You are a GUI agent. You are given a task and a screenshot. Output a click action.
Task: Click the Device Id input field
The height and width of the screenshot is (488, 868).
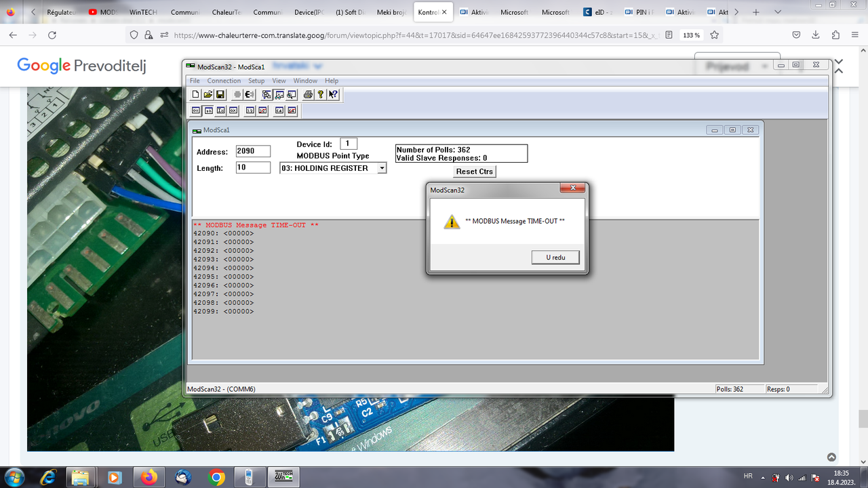(348, 144)
